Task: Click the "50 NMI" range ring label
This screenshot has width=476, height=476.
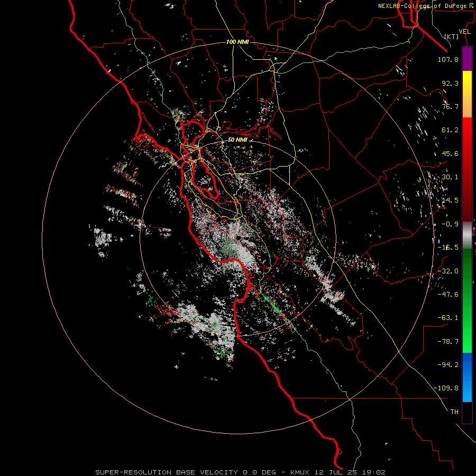Action: tap(237, 140)
